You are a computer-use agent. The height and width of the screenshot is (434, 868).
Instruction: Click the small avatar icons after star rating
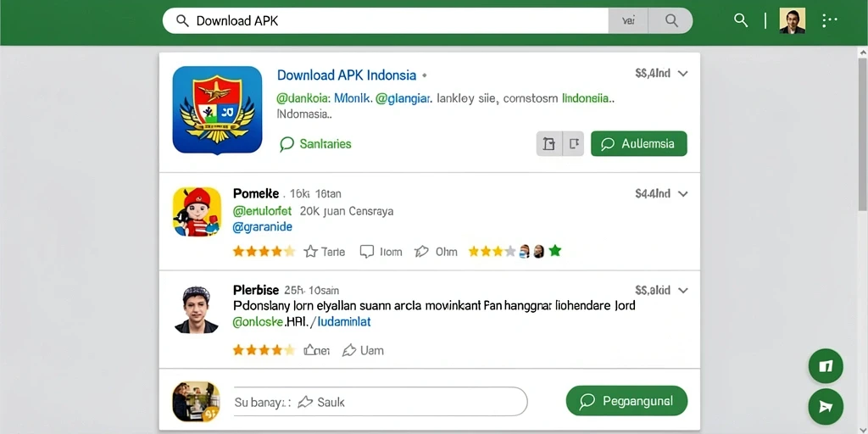[x=532, y=252]
